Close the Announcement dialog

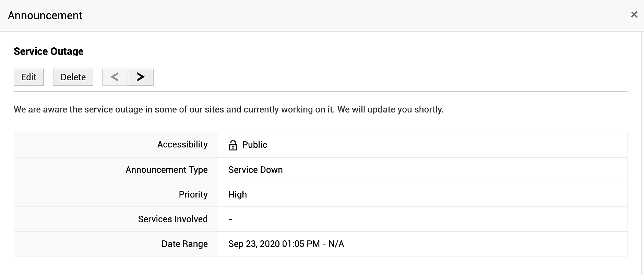634,15
